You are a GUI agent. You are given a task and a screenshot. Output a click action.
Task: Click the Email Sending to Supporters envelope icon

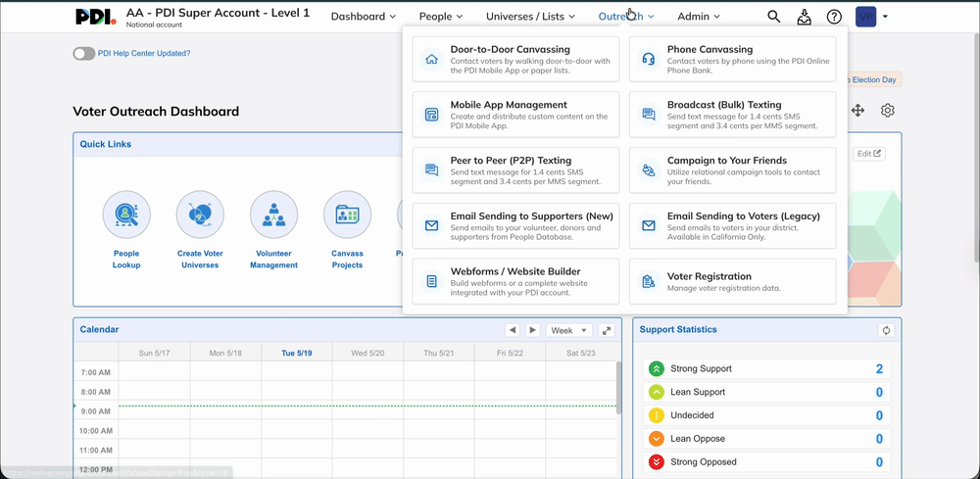[431, 226]
